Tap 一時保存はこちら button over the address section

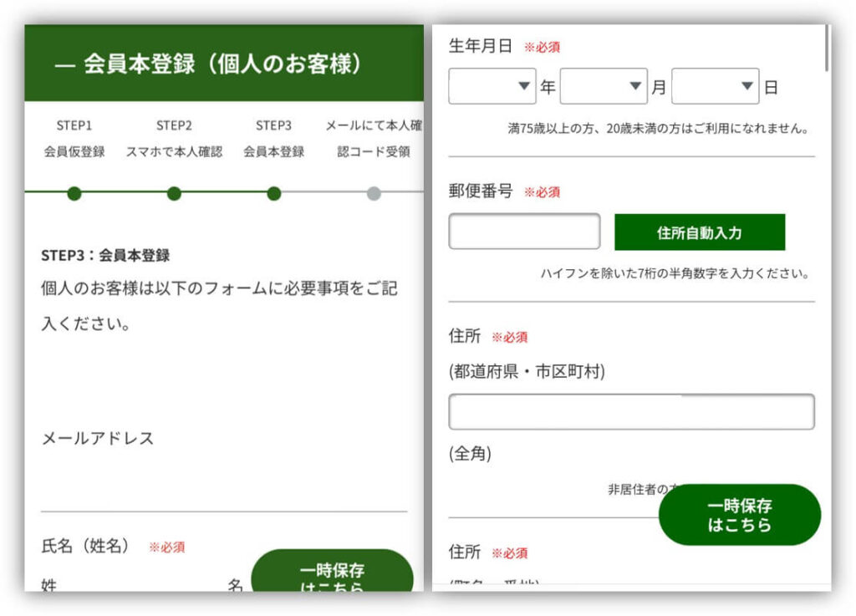(740, 515)
